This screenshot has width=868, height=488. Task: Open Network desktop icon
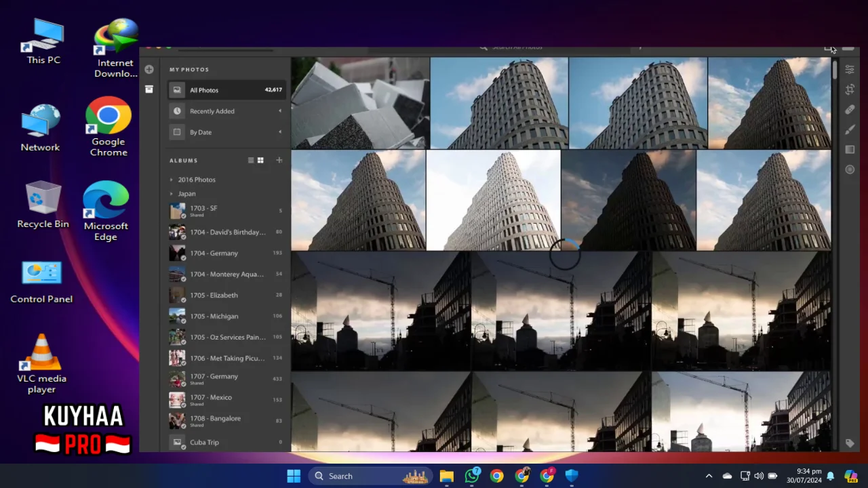[x=40, y=127]
